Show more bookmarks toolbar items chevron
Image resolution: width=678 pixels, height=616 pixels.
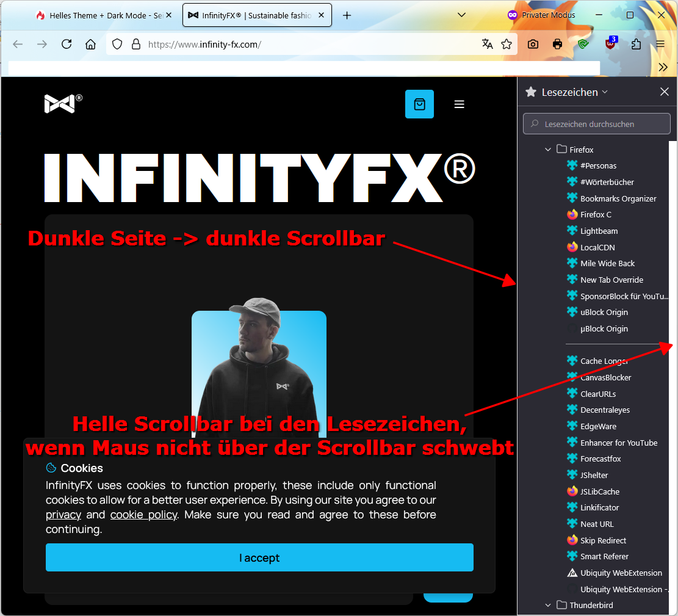coord(663,68)
